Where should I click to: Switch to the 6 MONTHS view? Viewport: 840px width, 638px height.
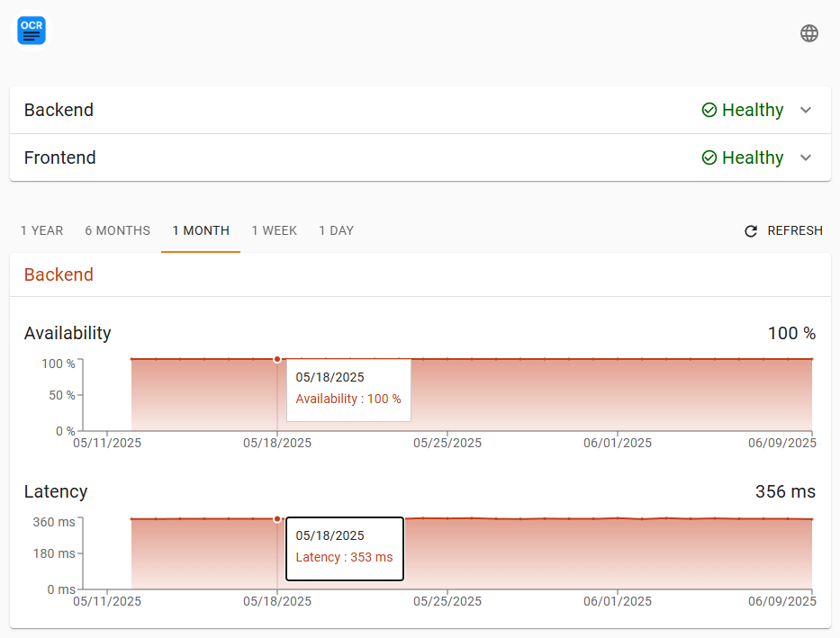click(x=117, y=230)
